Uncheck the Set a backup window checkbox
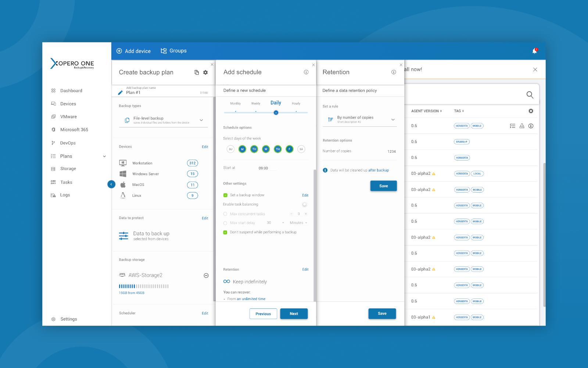This screenshot has width=588, height=368. tap(225, 195)
